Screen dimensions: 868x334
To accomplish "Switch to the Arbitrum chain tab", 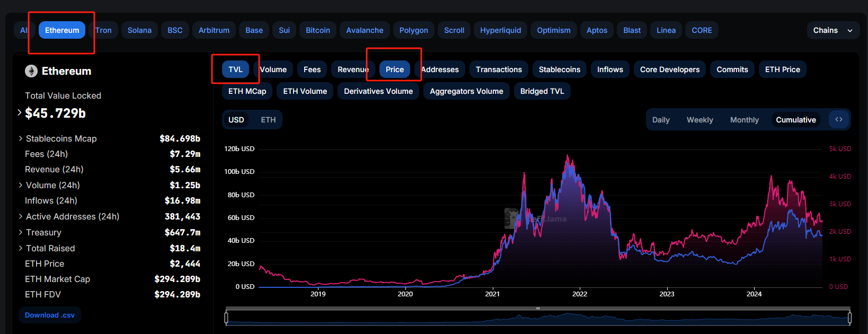I will pyautogui.click(x=214, y=30).
